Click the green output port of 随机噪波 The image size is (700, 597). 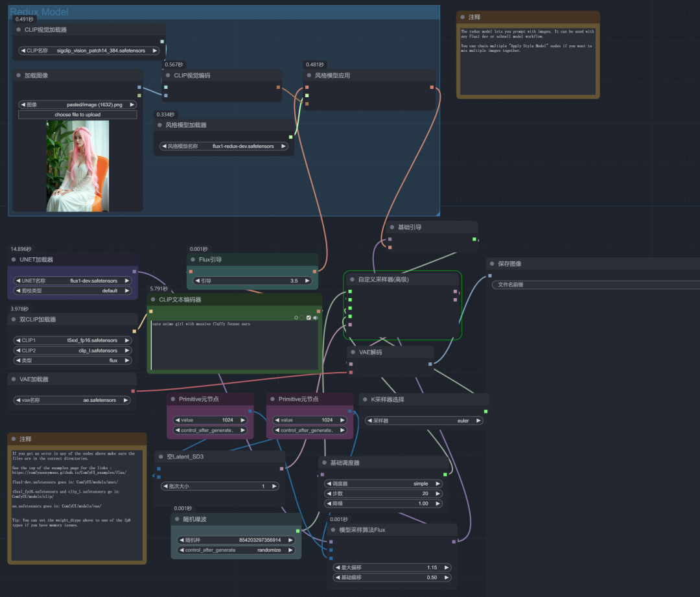[x=297, y=531]
